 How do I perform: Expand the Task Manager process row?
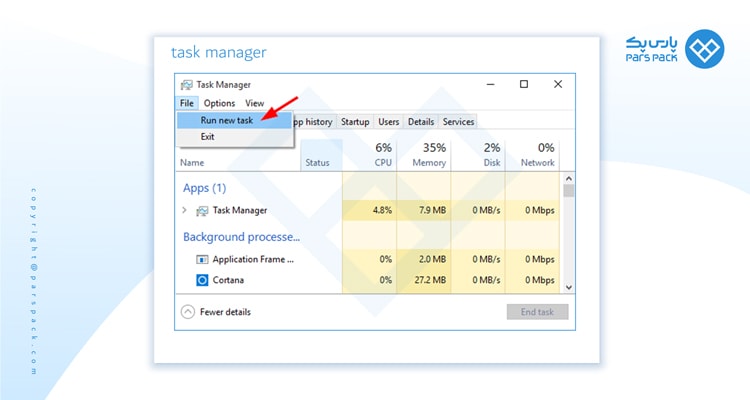tap(185, 210)
